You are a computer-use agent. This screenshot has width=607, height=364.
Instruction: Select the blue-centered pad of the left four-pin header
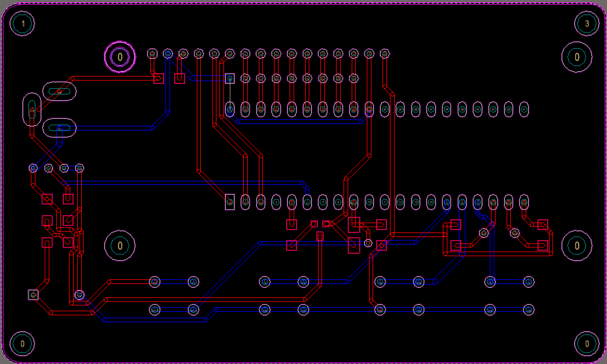pyautogui.click(x=33, y=168)
